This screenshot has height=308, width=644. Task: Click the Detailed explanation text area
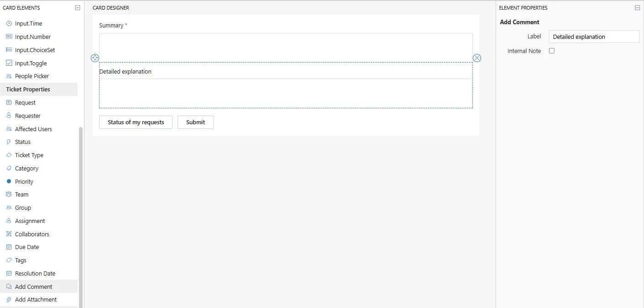click(286, 93)
